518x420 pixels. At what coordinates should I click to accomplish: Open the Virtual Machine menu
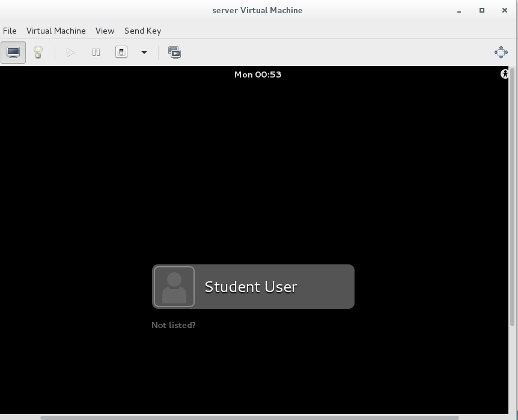click(56, 31)
